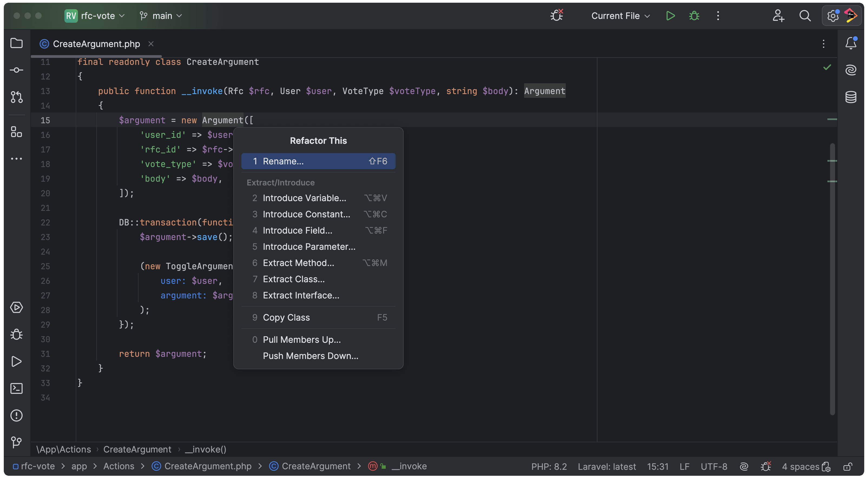Image resolution: width=868 pixels, height=479 pixels.
Task: Open the Project tool window
Action: tap(16, 43)
